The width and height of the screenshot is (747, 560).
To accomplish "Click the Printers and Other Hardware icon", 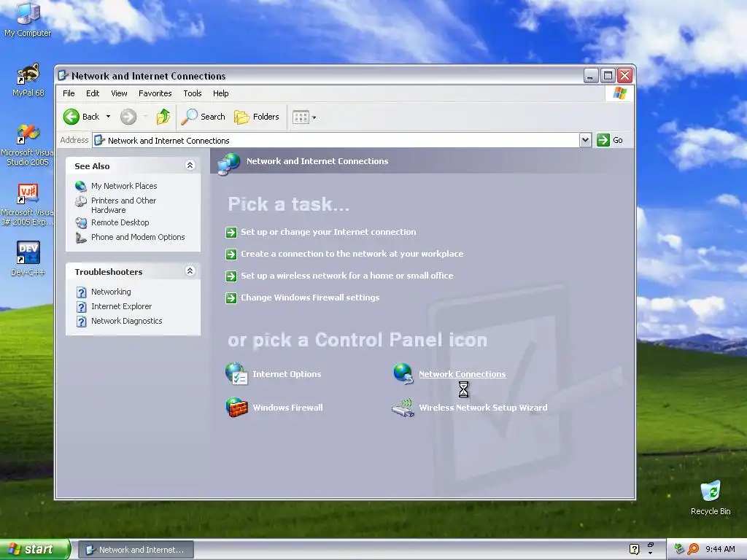I will (x=81, y=202).
